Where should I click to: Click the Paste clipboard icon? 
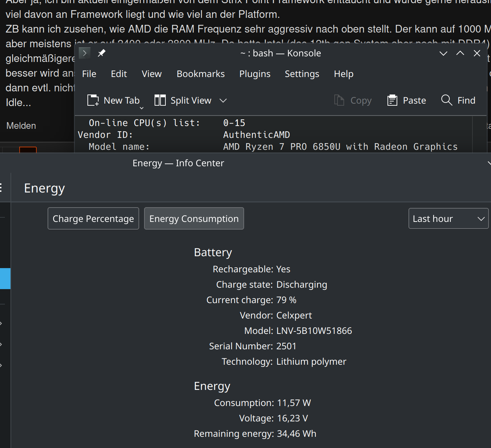392,100
